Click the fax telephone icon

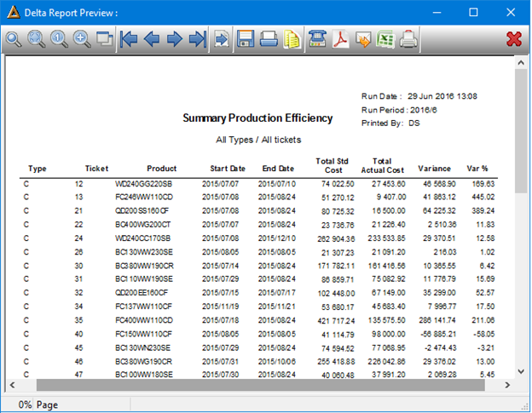coord(317,39)
